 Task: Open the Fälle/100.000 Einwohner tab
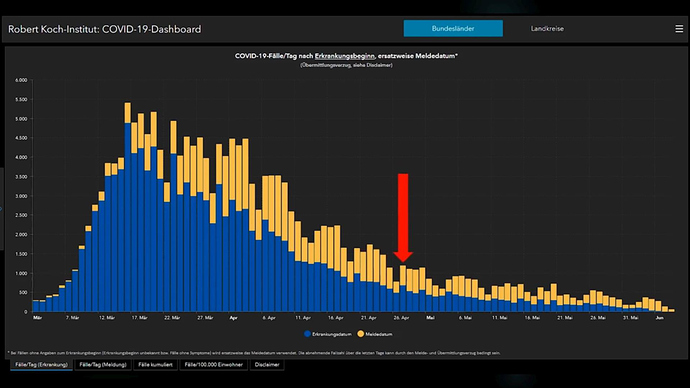click(x=213, y=365)
